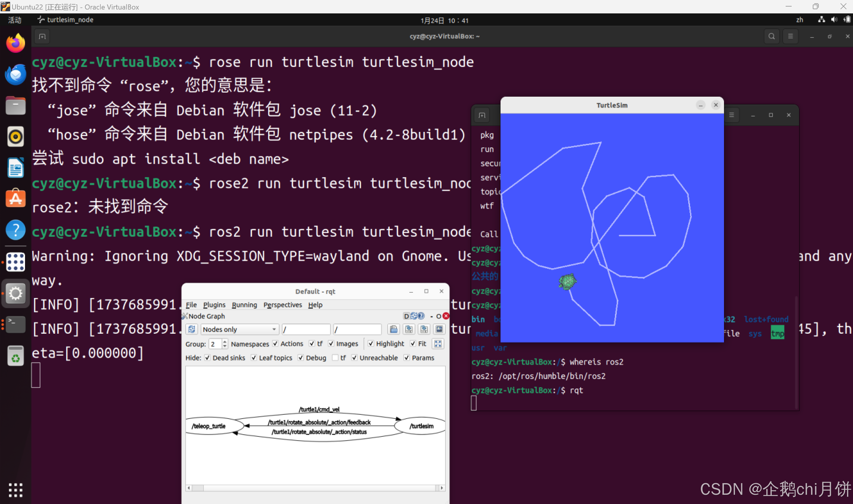Disable hiding of Dead sinks

tap(207, 358)
